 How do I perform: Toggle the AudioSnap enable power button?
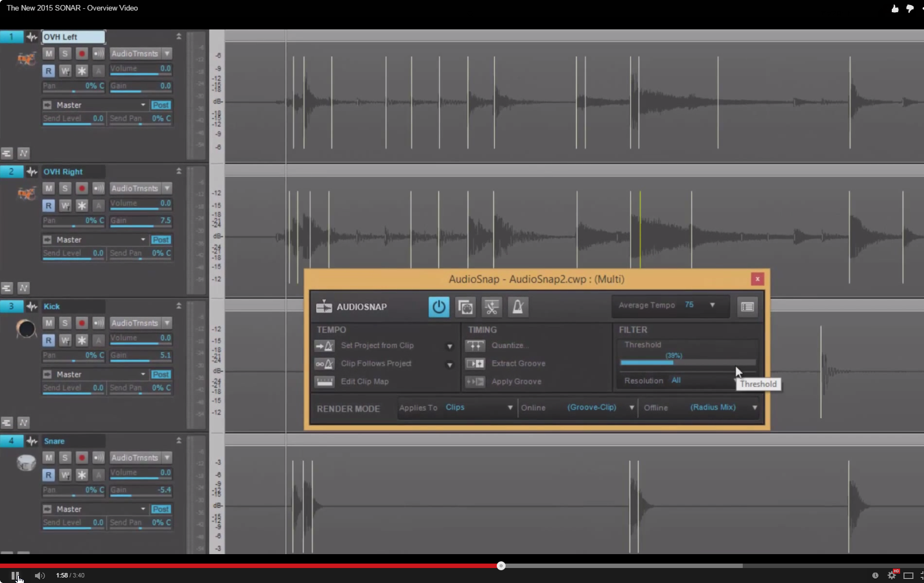[x=438, y=306]
